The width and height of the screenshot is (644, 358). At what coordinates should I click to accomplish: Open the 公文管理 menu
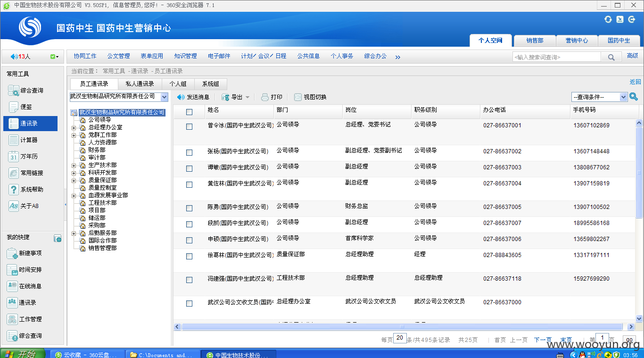pyautogui.click(x=118, y=56)
